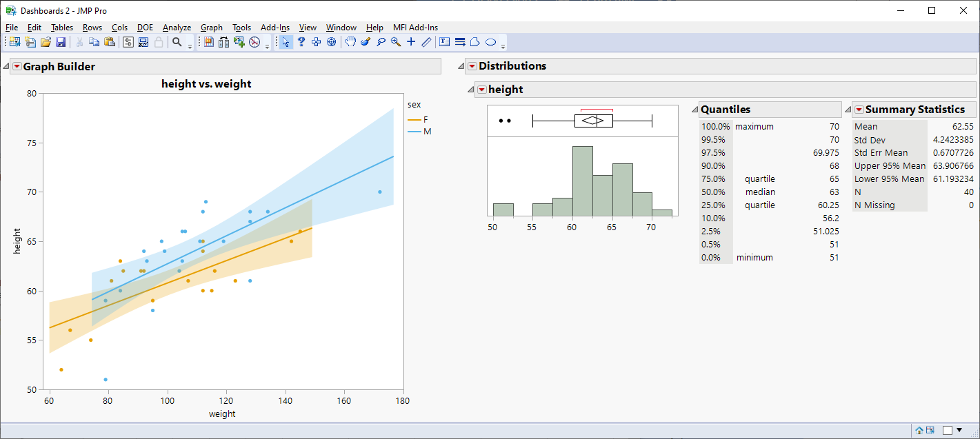This screenshot has width=980, height=439.
Task: Click the data table icon in status bar
Action: point(930,430)
